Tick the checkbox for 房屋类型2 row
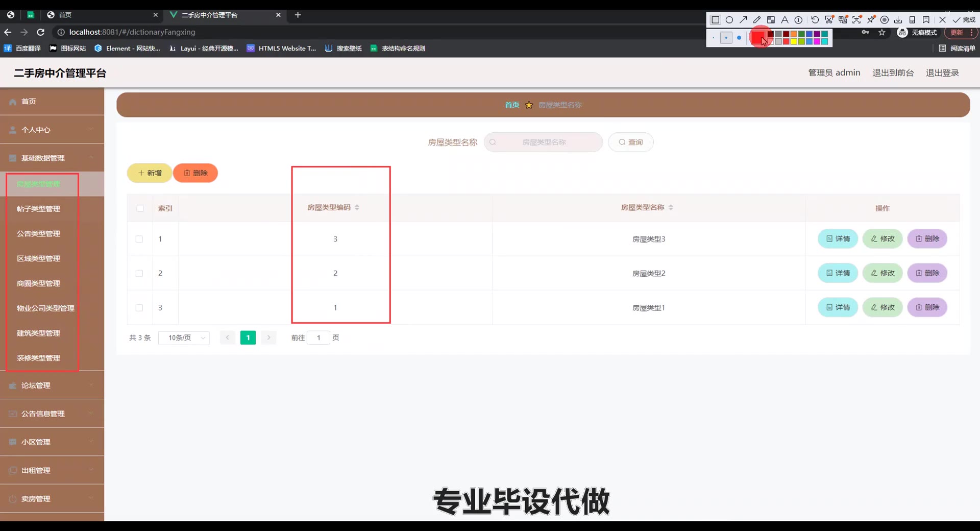 139,273
